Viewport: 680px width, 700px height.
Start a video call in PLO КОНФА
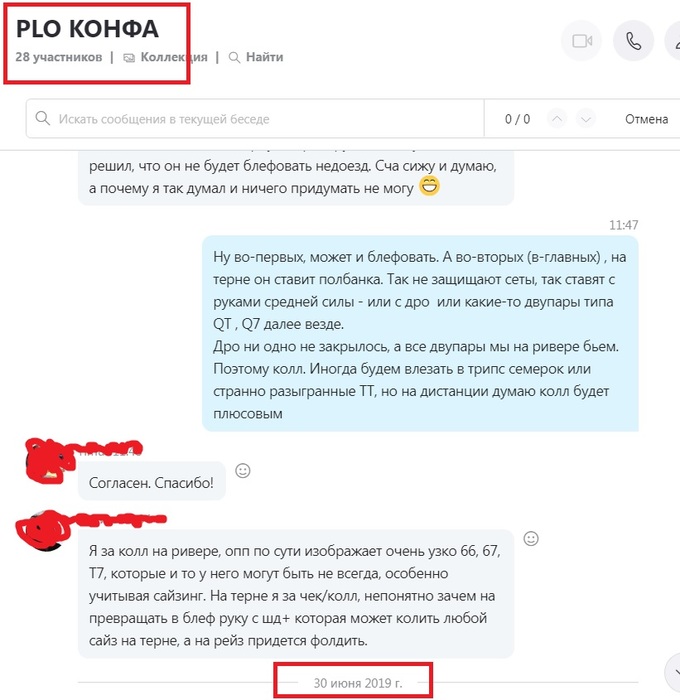coord(581,41)
